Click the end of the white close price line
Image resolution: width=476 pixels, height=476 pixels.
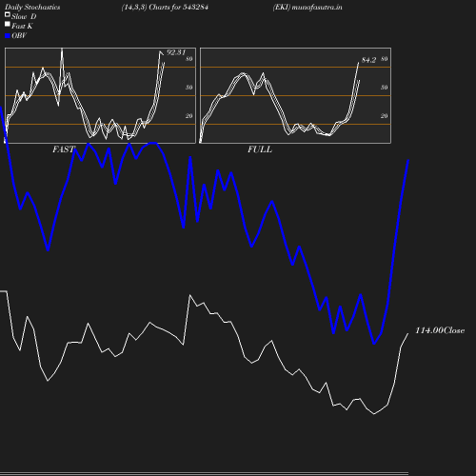pos(408,333)
